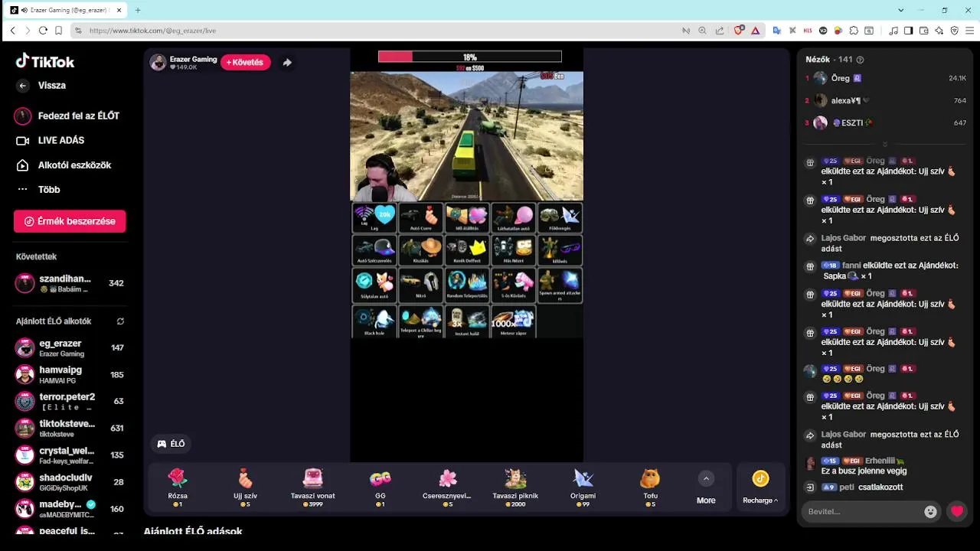
Task: Open hamvaipg live stream
Action: point(70,374)
